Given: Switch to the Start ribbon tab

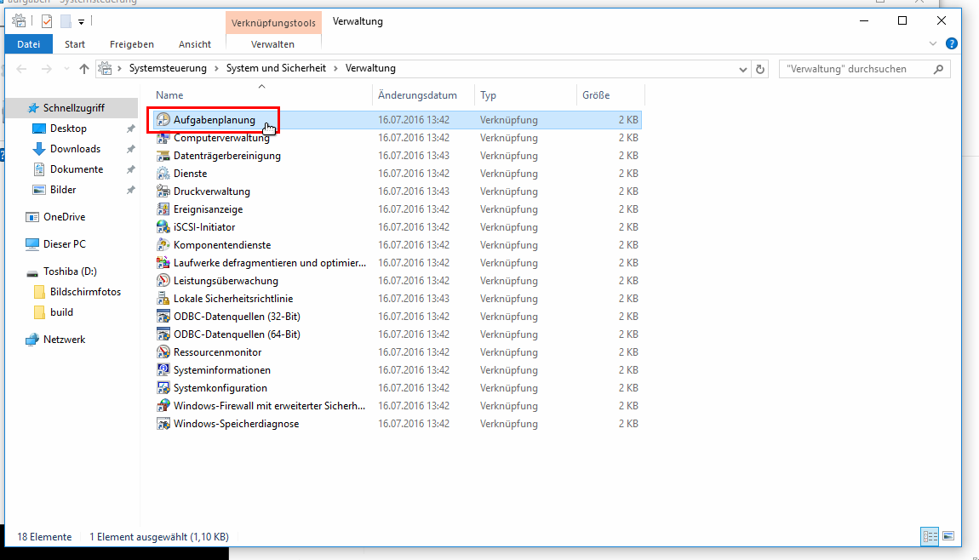Looking at the screenshot, I should pyautogui.click(x=75, y=44).
